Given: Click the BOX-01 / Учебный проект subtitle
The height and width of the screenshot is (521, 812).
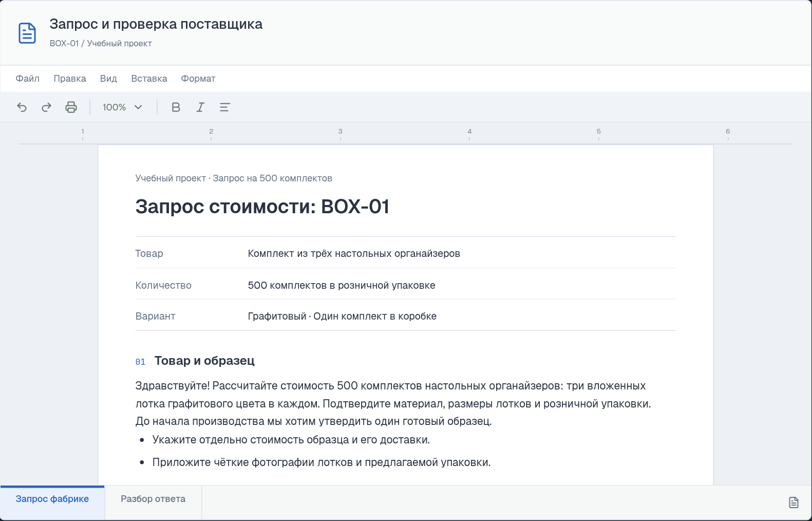Looking at the screenshot, I should (101, 43).
